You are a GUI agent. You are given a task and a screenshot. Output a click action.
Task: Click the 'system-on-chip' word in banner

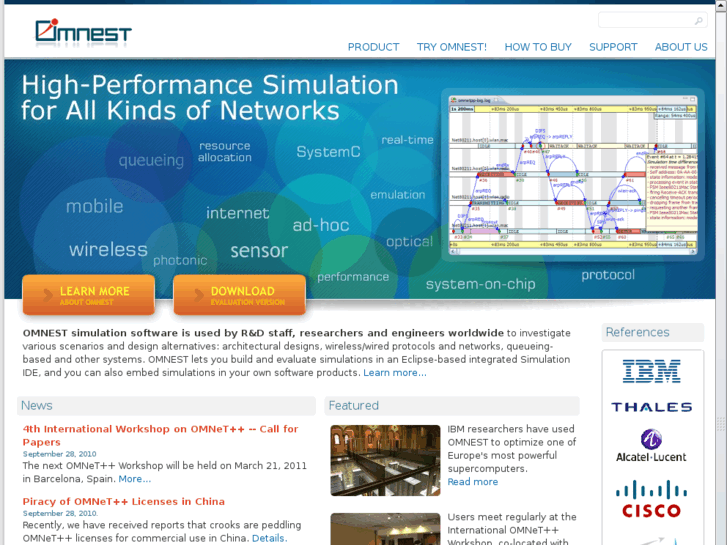[x=481, y=284]
